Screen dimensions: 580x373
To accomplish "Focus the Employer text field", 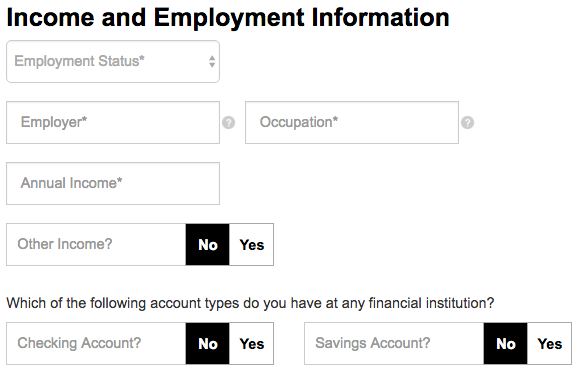I will point(113,122).
